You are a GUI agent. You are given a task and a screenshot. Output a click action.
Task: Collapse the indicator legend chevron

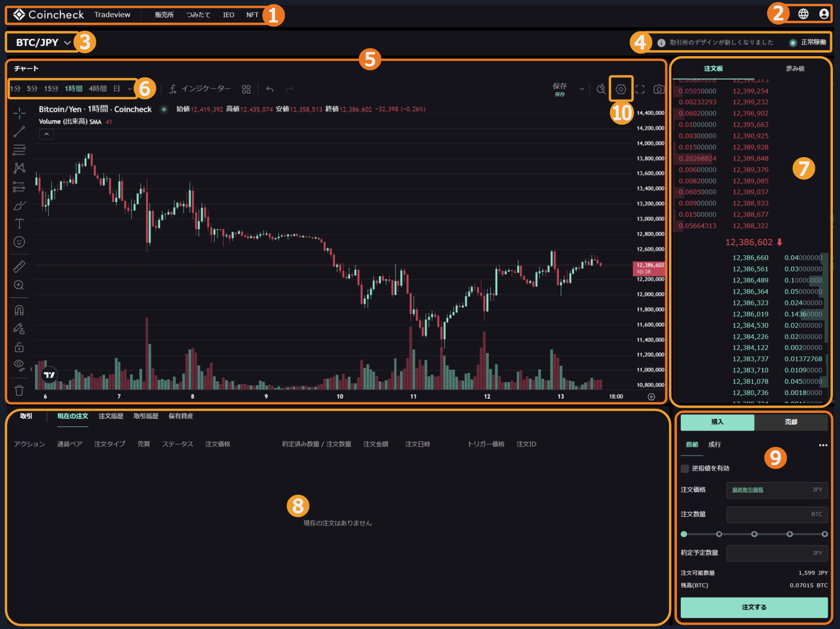coord(46,134)
